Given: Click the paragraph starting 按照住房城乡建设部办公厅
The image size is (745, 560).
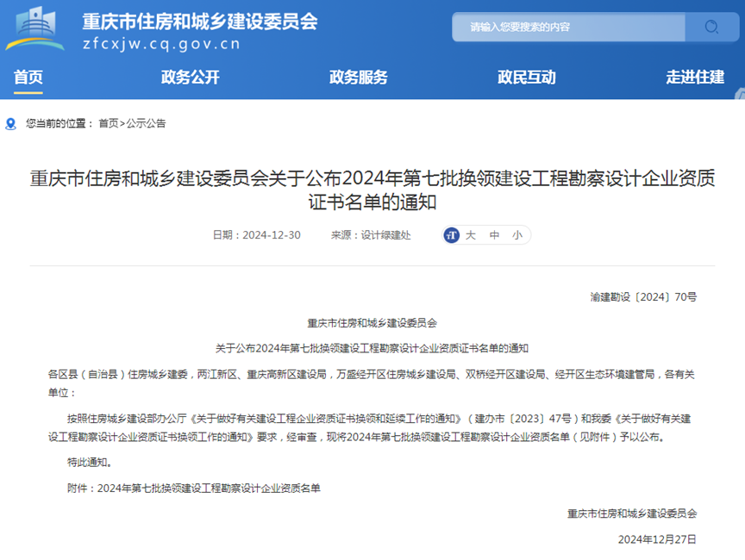Looking at the screenshot, I should pyautogui.click(x=370, y=427).
